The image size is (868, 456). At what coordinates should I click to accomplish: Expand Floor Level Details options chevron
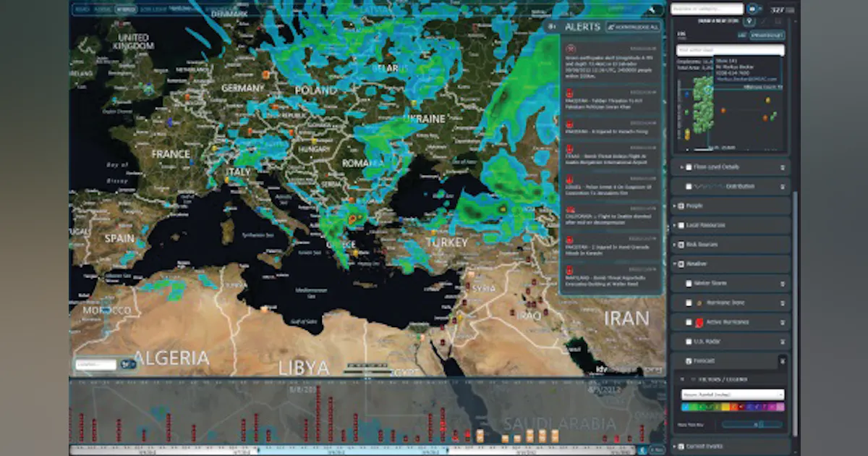pos(783,167)
